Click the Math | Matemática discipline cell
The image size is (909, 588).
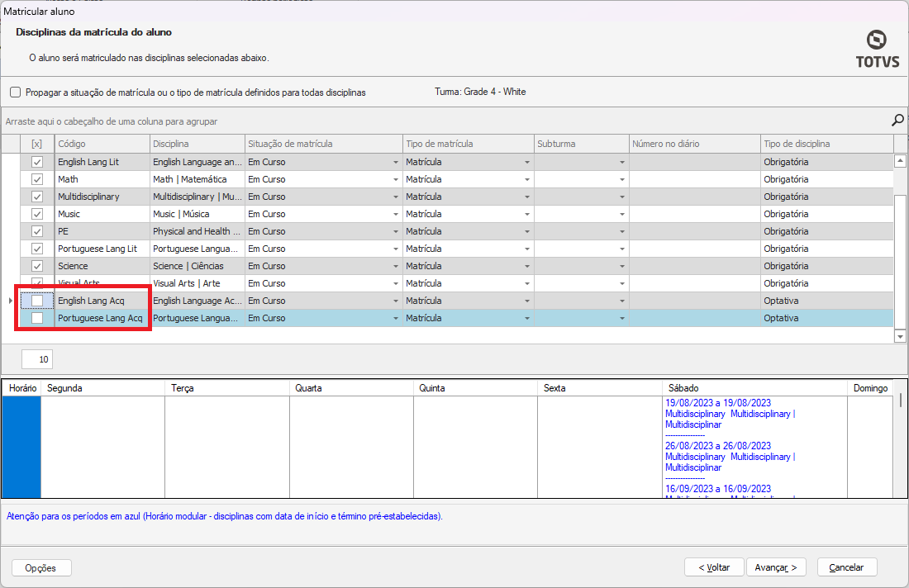click(x=198, y=179)
